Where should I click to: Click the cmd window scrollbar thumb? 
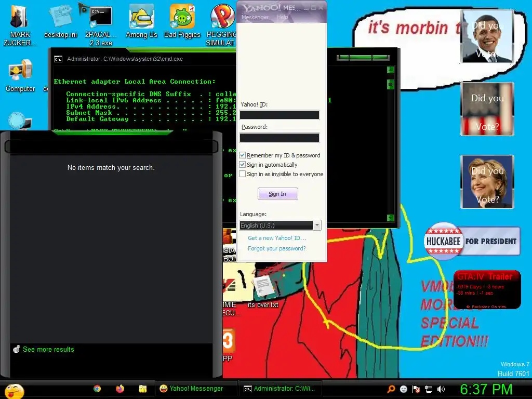(x=390, y=85)
